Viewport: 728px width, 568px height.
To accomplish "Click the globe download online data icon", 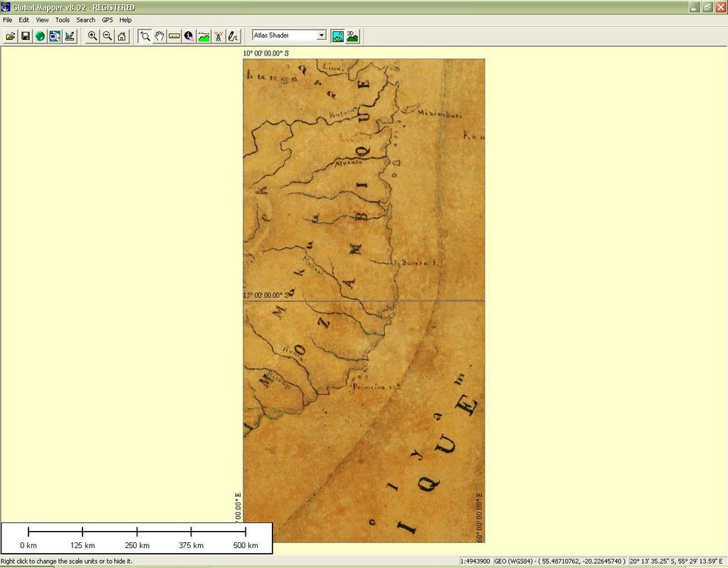I will pos(41,36).
